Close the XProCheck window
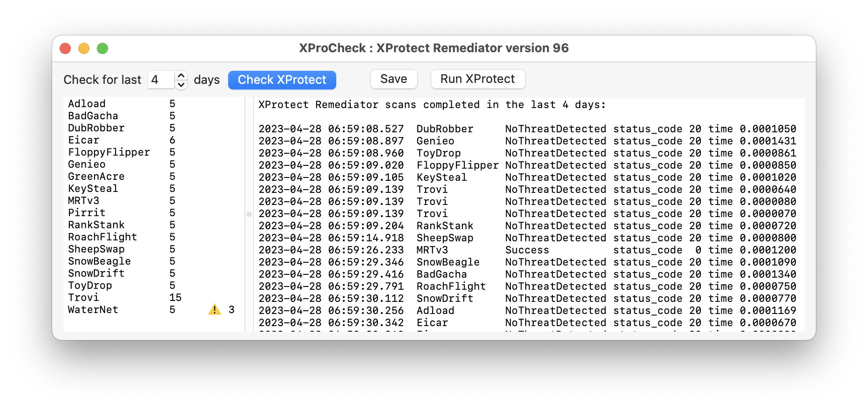 click(65, 48)
